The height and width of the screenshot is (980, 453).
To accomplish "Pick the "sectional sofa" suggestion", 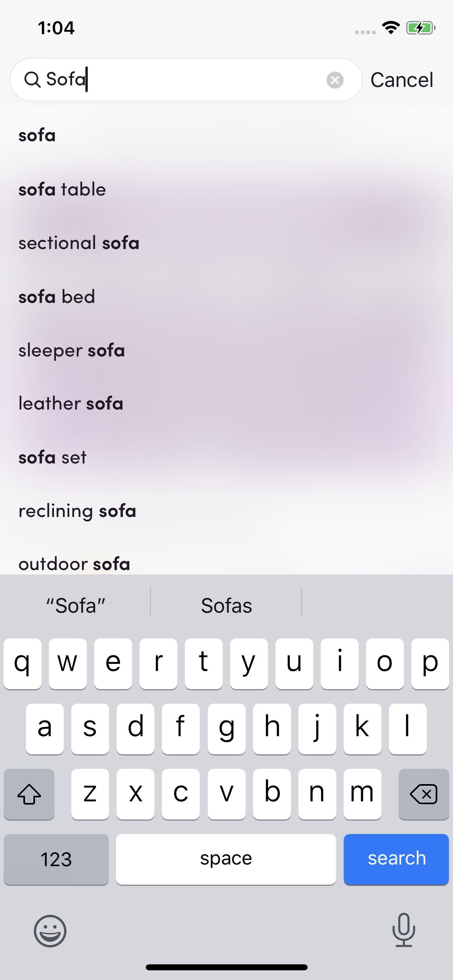I will (79, 243).
